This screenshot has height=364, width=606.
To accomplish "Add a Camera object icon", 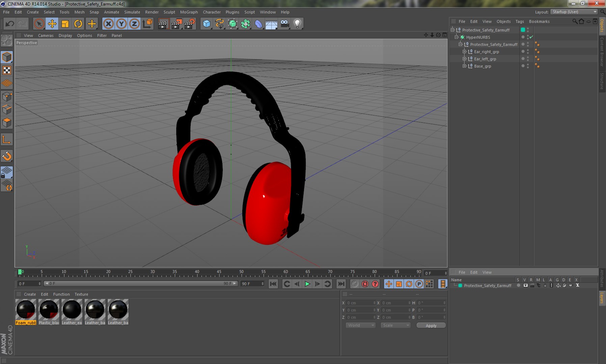I will tap(284, 24).
